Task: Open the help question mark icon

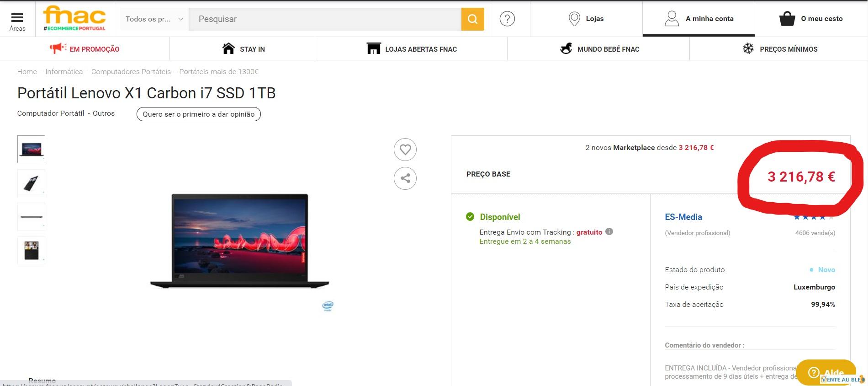Action: click(x=507, y=19)
